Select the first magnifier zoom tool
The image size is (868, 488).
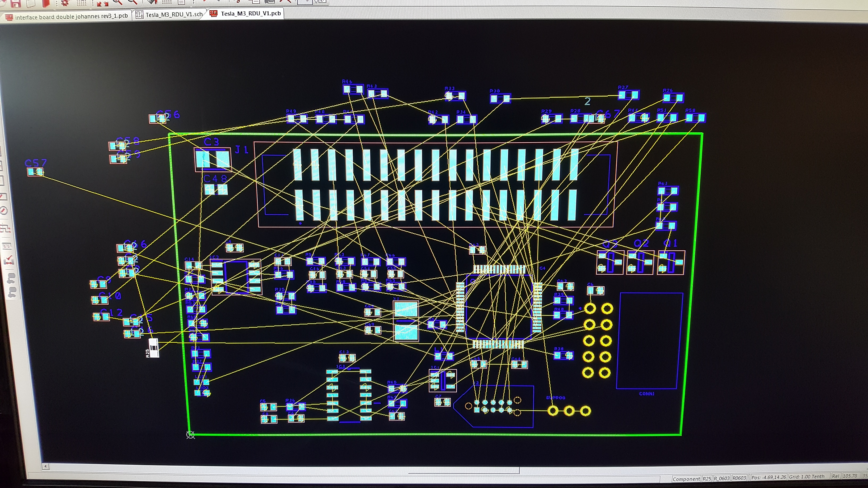coord(117,2)
